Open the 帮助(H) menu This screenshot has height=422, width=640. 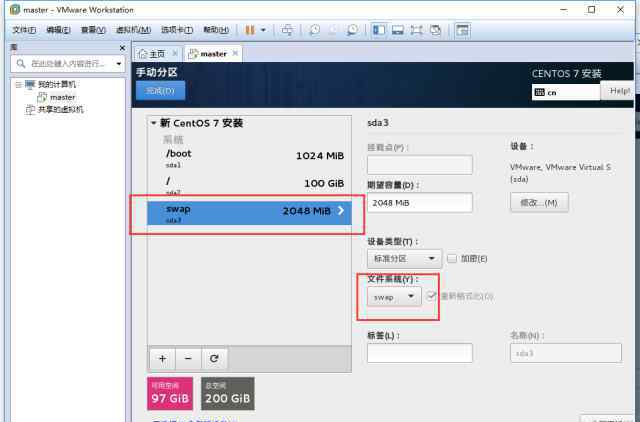[x=216, y=30]
